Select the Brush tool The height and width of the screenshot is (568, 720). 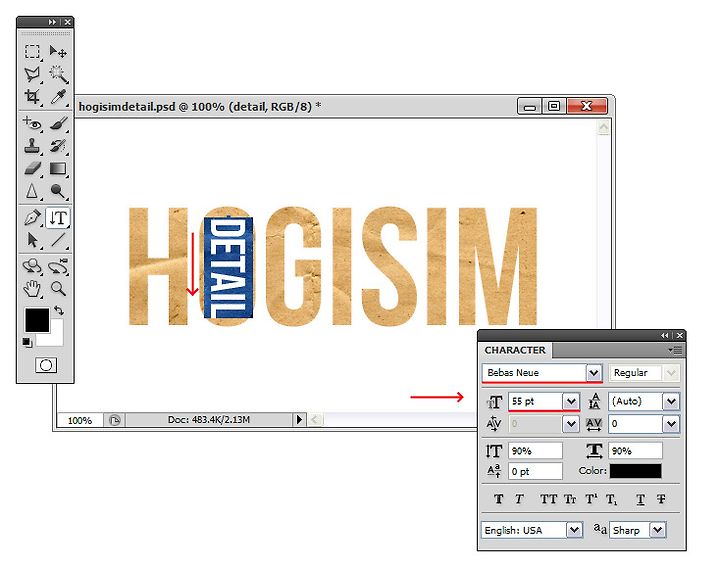click(x=58, y=123)
